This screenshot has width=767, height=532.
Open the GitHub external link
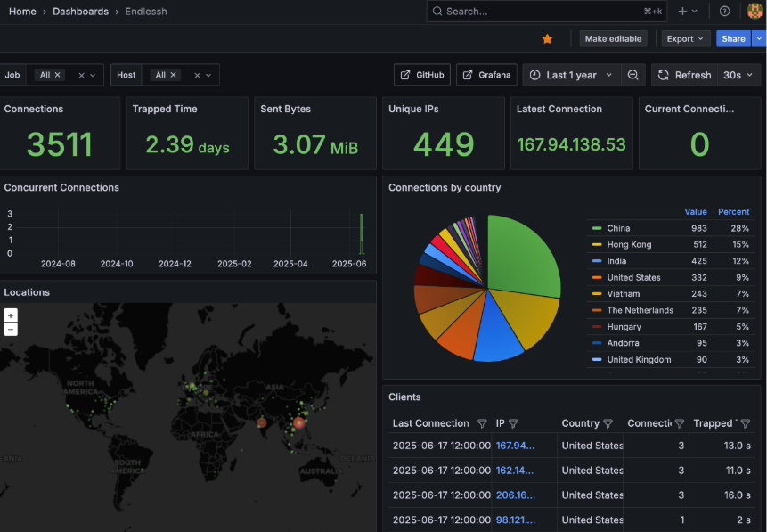coord(422,76)
